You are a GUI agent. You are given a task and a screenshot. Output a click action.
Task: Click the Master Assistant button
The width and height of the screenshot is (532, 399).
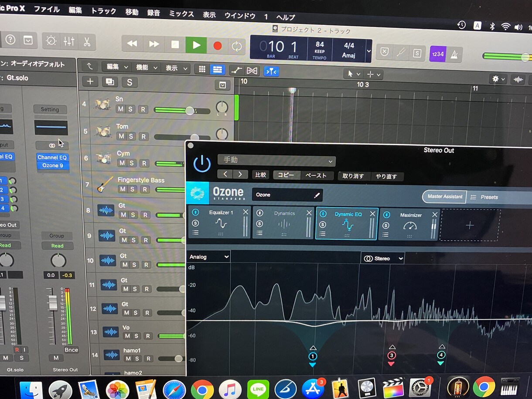444,197
